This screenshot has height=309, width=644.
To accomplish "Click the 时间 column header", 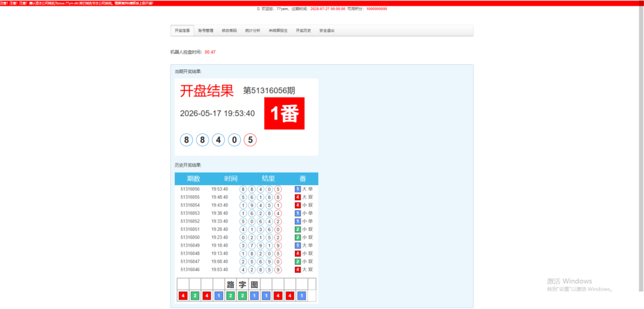I will (x=231, y=179).
